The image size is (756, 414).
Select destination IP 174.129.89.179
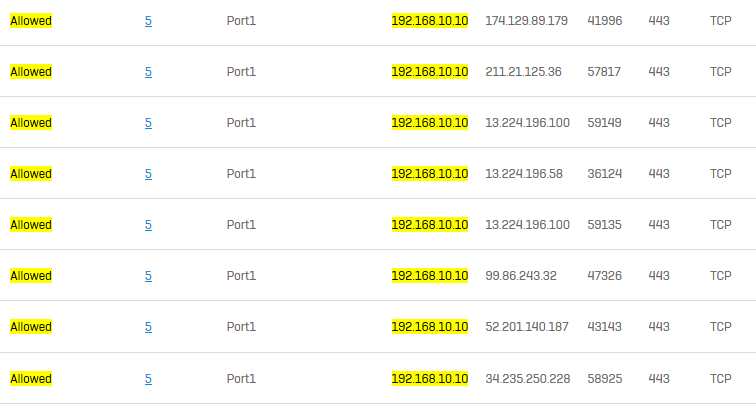(x=526, y=21)
